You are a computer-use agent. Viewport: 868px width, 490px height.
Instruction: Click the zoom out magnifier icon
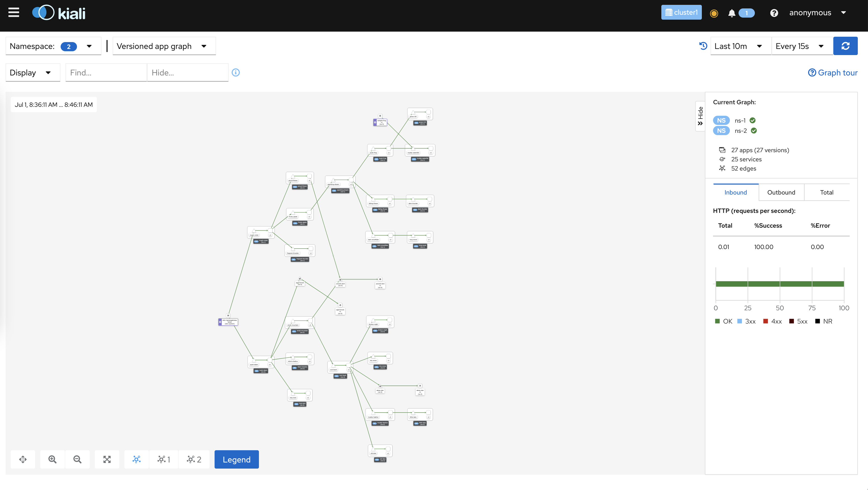pos(77,459)
